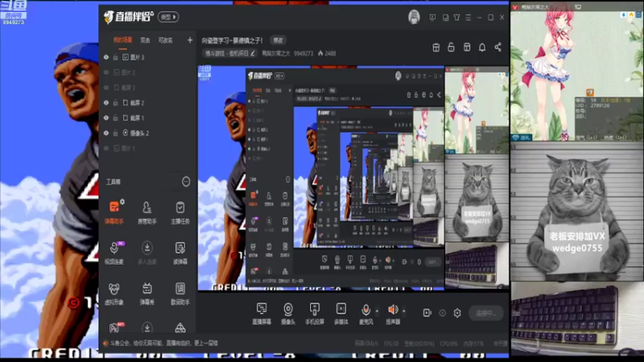Toggle the lock on 截屏 1
The height and width of the screenshot is (362, 644).
point(116,117)
